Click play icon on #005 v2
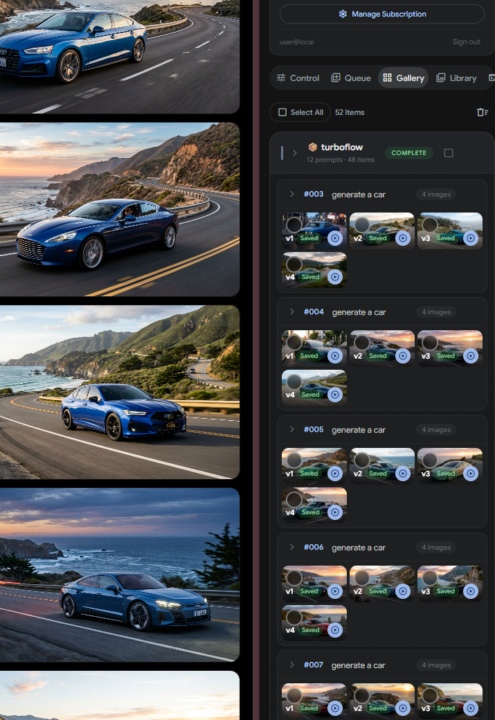Screen dimensions: 495x720 [x=403, y=473]
